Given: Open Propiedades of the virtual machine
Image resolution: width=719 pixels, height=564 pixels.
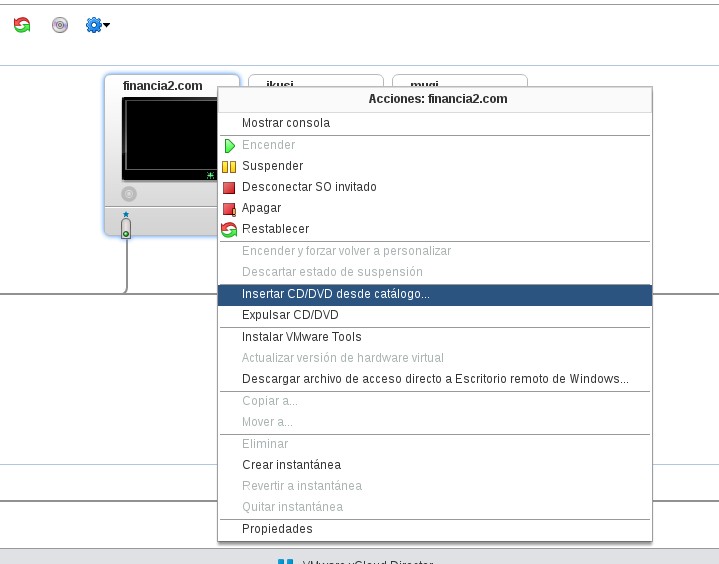Looking at the screenshot, I should (277, 529).
